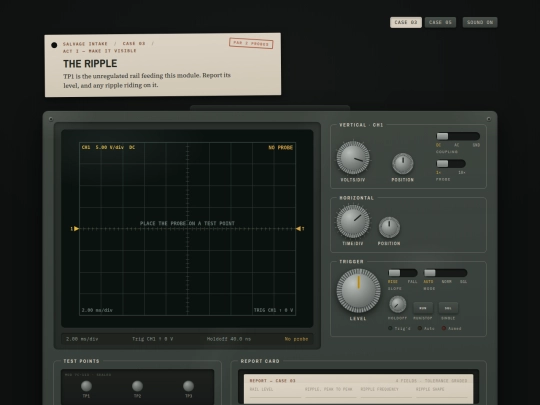The height and width of the screenshot is (405, 540).
Task: Click the RIPPLE FREQUENCY report field
Action: [386, 393]
